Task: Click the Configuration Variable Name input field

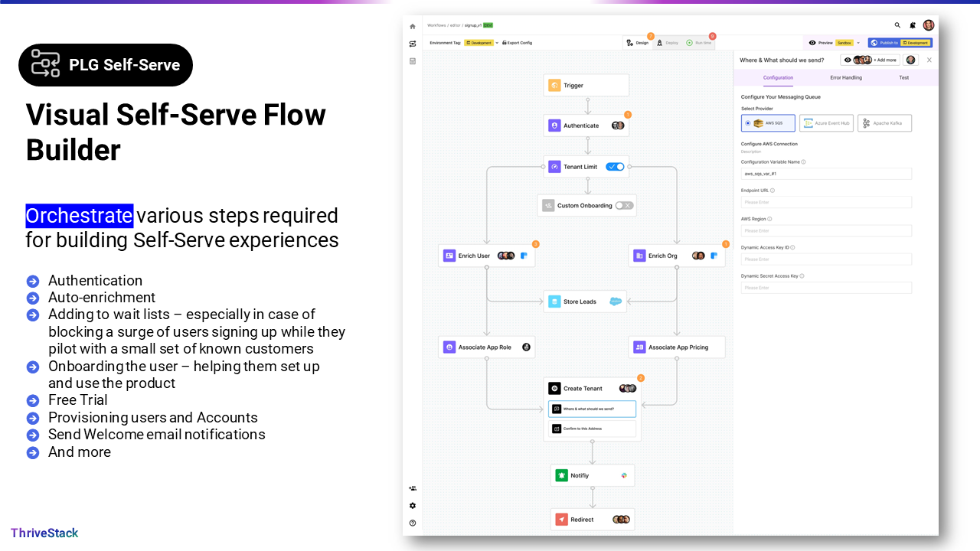Action: (x=826, y=174)
